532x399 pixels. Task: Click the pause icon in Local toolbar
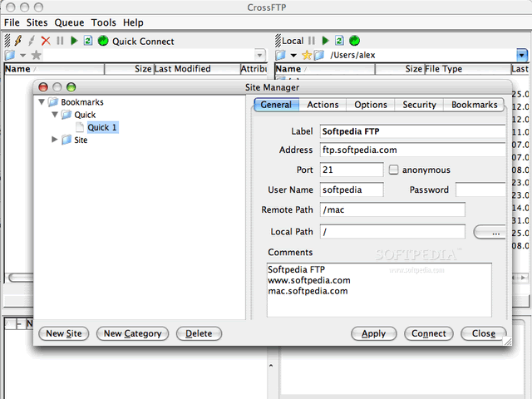pyautogui.click(x=312, y=41)
